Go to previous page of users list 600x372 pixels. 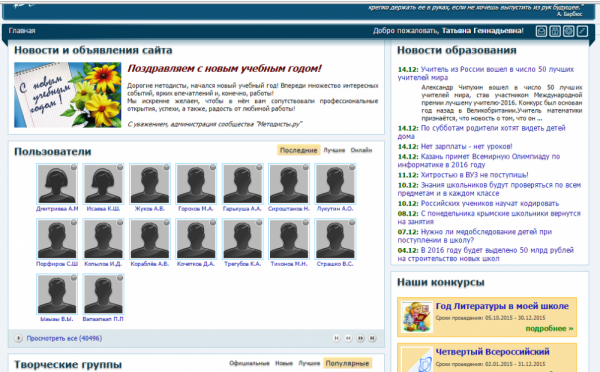pyautogui.click(x=348, y=338)
